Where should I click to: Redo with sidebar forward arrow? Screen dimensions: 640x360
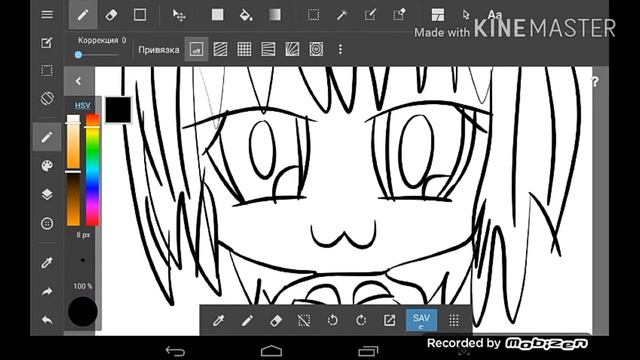pos(47,291)
